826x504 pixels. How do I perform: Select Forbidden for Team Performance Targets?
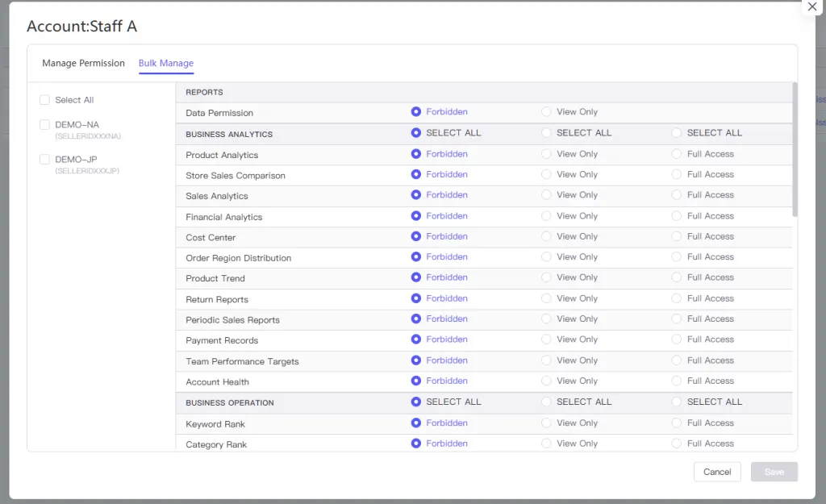point(416,360)
